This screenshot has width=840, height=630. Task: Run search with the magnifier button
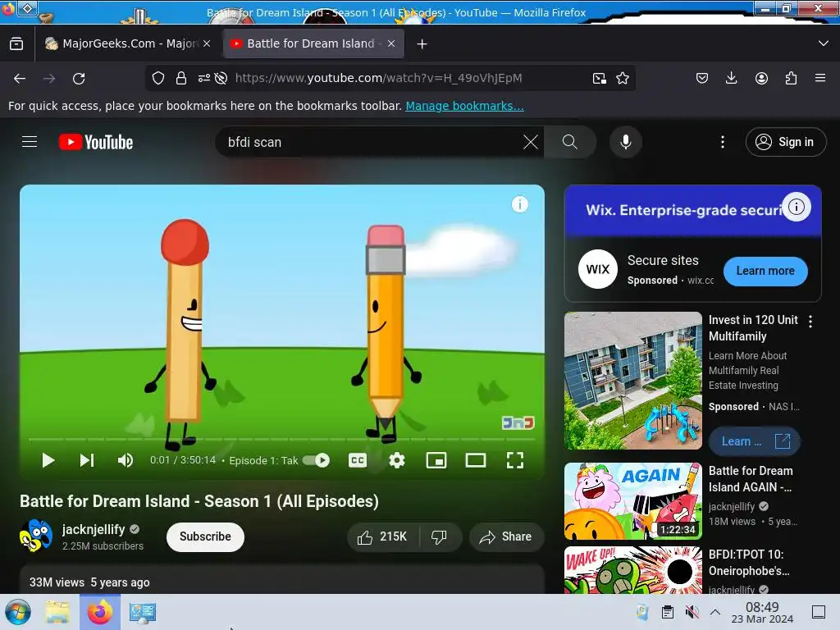click(570, 142)
